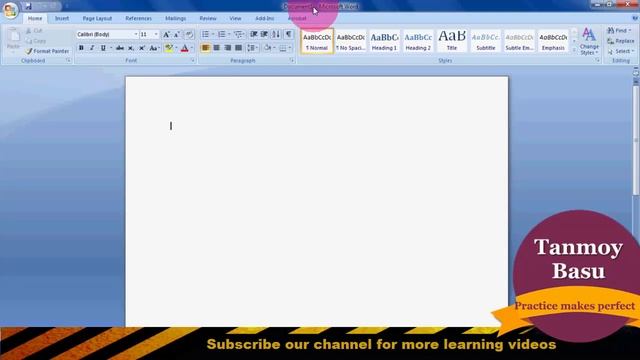Switch to the Review tab
This screenshot has height=360, width=640.
(208, 18)
